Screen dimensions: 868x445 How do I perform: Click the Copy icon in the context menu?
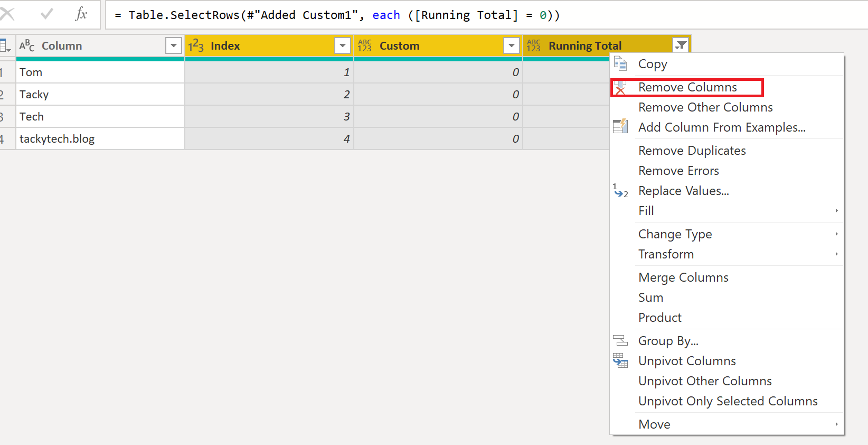click(620, 64)
